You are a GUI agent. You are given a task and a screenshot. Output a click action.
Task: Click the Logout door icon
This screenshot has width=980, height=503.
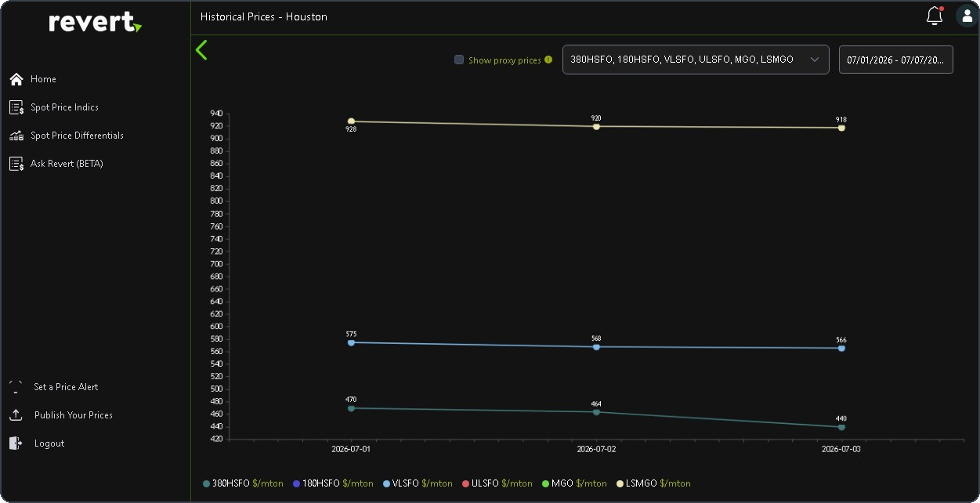click(x=16, y=443)
